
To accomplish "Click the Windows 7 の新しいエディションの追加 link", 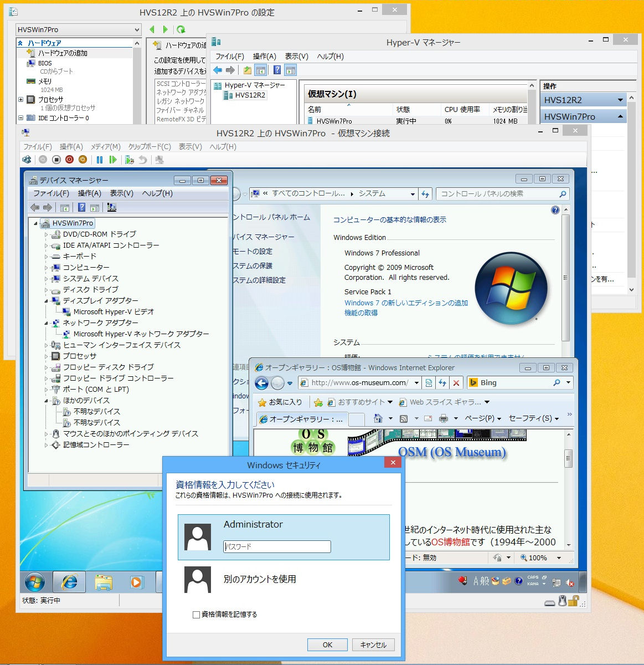I will pos(406,303).
